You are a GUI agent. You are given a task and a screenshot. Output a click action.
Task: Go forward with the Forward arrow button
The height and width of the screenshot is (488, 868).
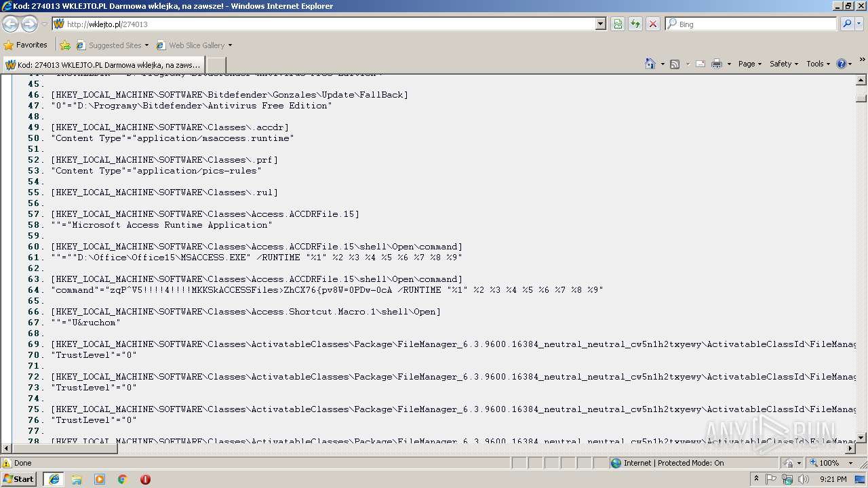click(x=29, y=24)
